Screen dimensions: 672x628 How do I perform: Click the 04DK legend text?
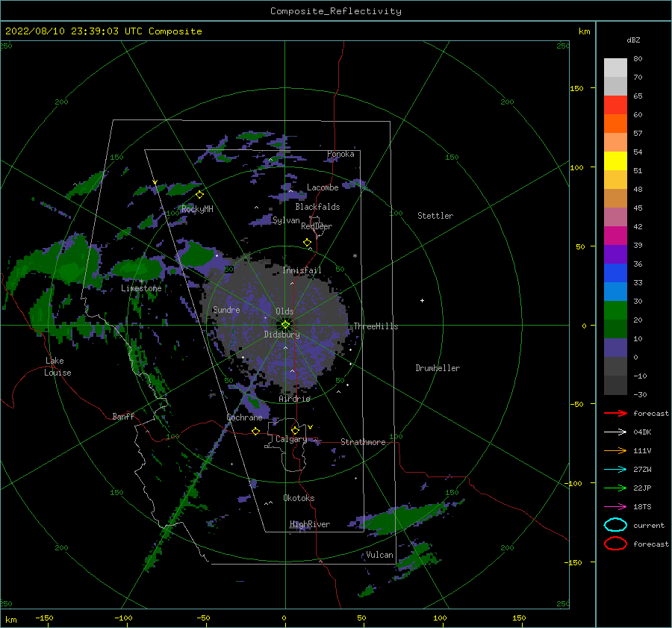pos(642,432)
